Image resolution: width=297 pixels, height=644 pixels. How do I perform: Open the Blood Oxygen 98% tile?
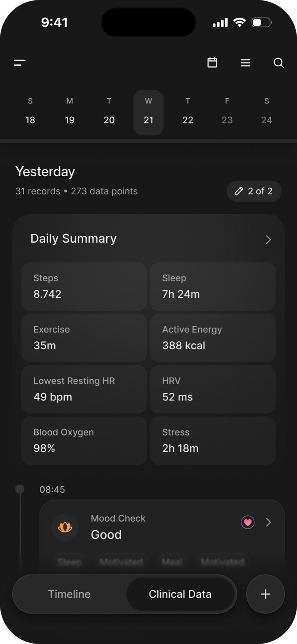click(84, 440)
